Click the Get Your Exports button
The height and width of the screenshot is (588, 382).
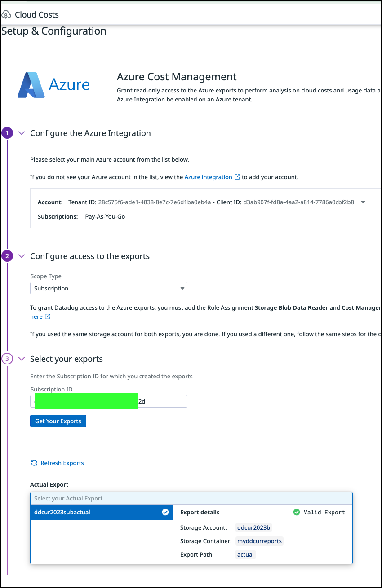[58, 421]
